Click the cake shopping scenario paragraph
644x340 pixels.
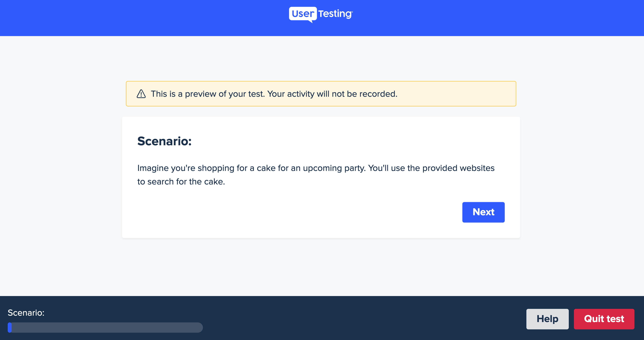pyautogui.click(x=316, y=175)
